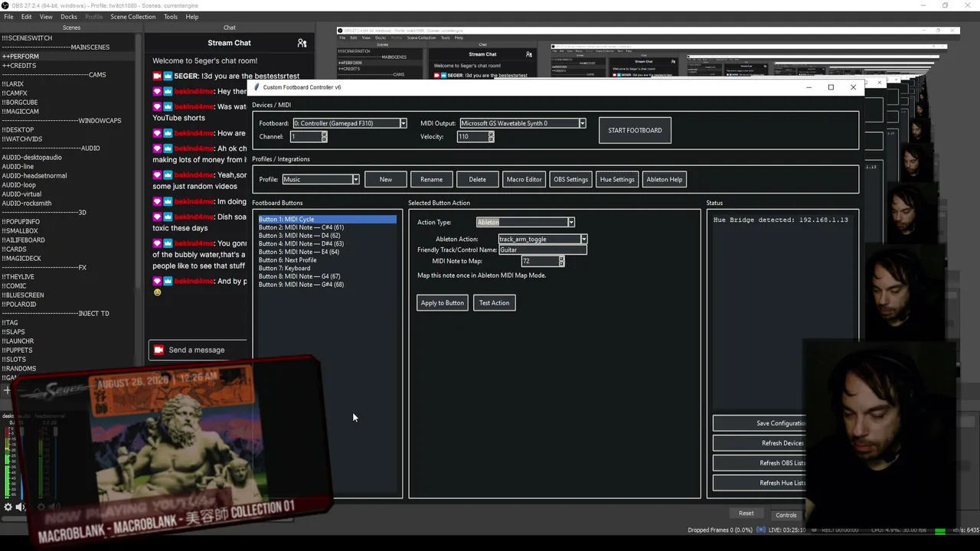
Task: Select the ++CREDITS scene
Action: pos(69,66)
